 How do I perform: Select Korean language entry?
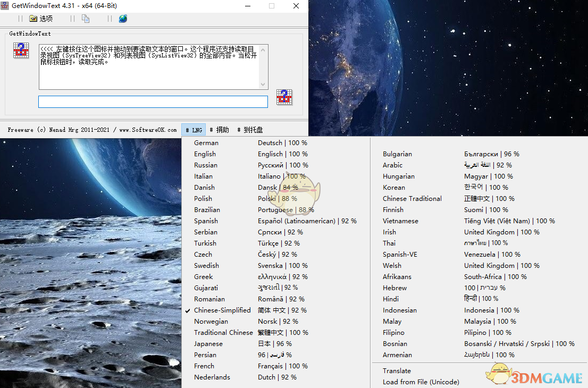(479, 188)
